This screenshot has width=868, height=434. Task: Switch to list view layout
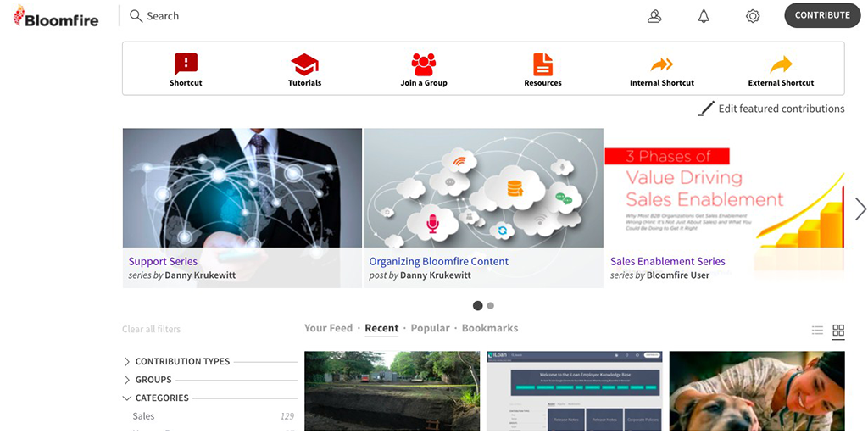tap(817, 331)
